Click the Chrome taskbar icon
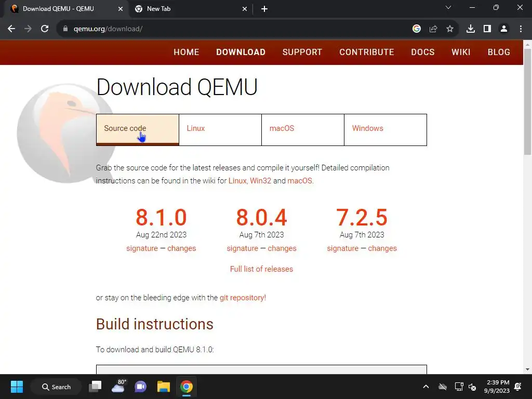The height and width of the screenshot is (399, 532). (187, 387)
